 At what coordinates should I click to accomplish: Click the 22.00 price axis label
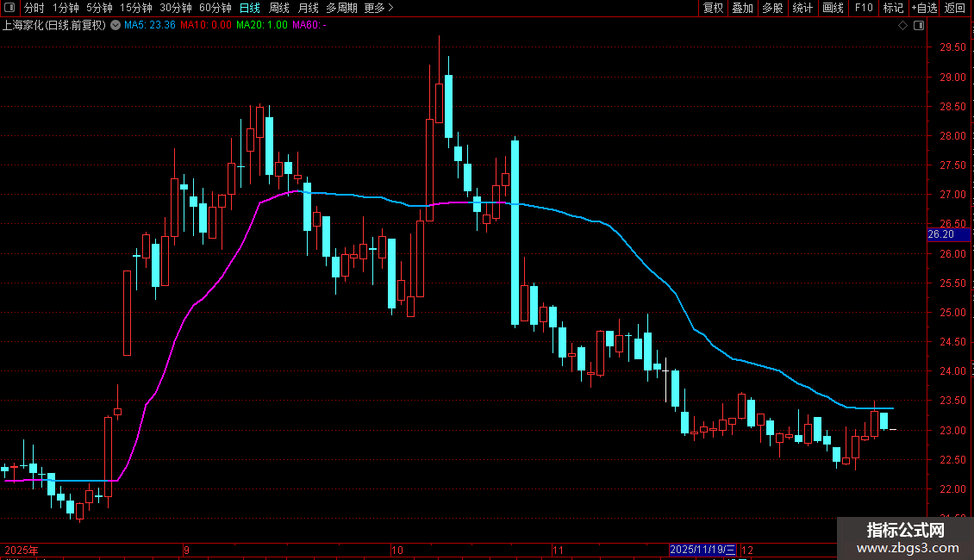(x=952, y=489)
